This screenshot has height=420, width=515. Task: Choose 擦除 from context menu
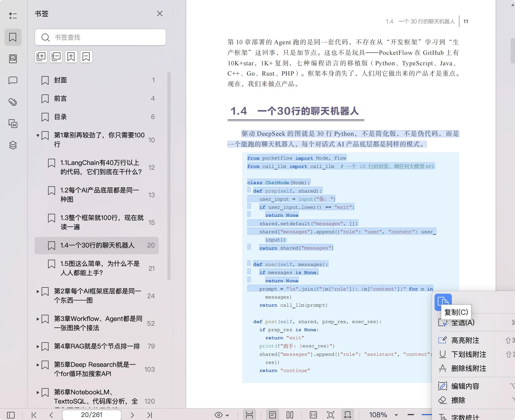458,400
